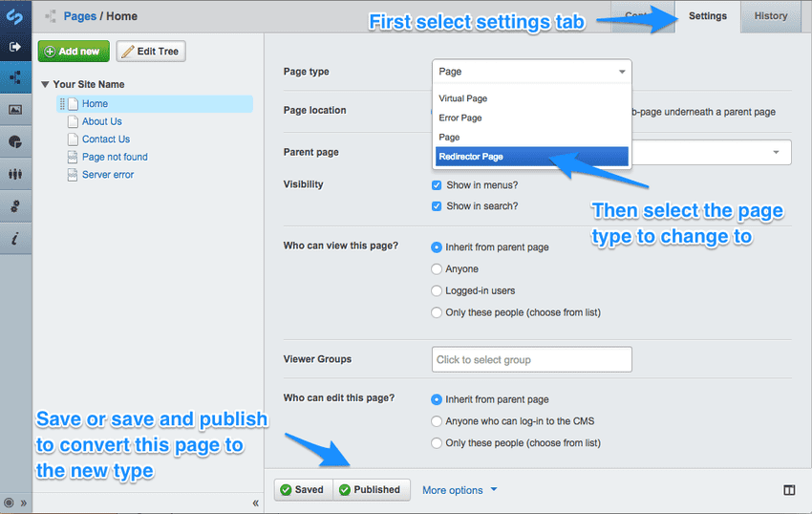Select Page not found in tree
The width and height of the screenshot is (812, 514).
click(115, 157)
